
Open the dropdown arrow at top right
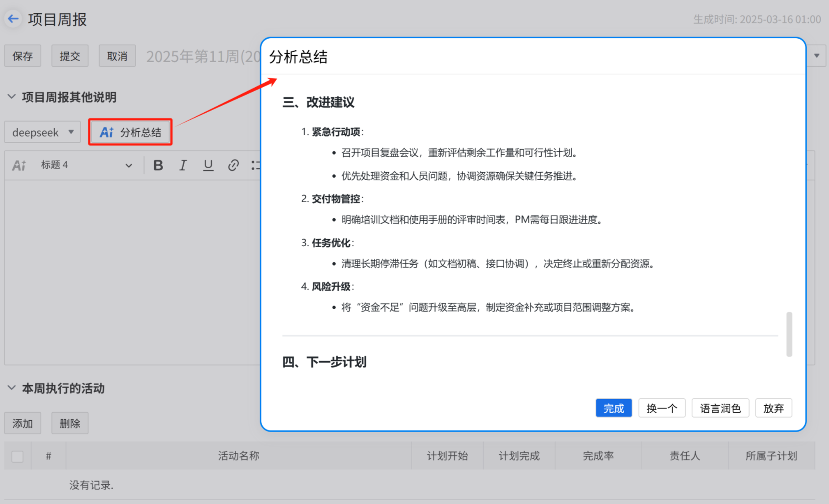(x=816, y=56)
